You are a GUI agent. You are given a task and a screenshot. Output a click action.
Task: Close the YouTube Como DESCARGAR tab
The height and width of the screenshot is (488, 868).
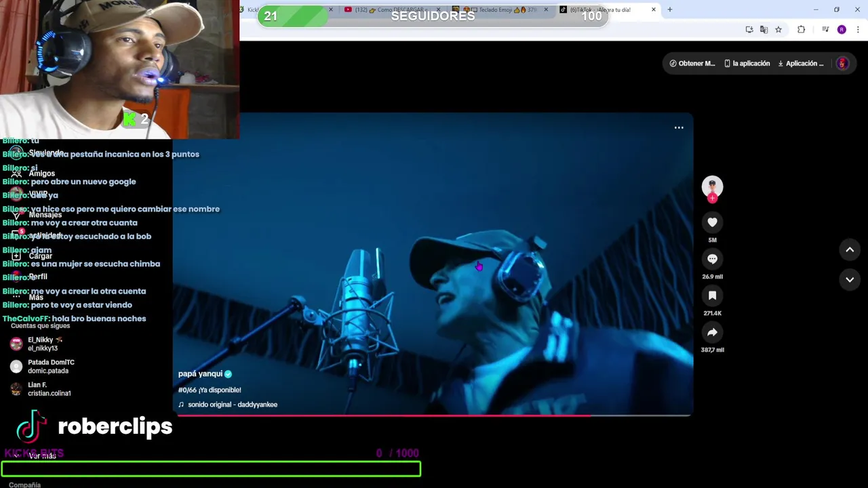438,9
